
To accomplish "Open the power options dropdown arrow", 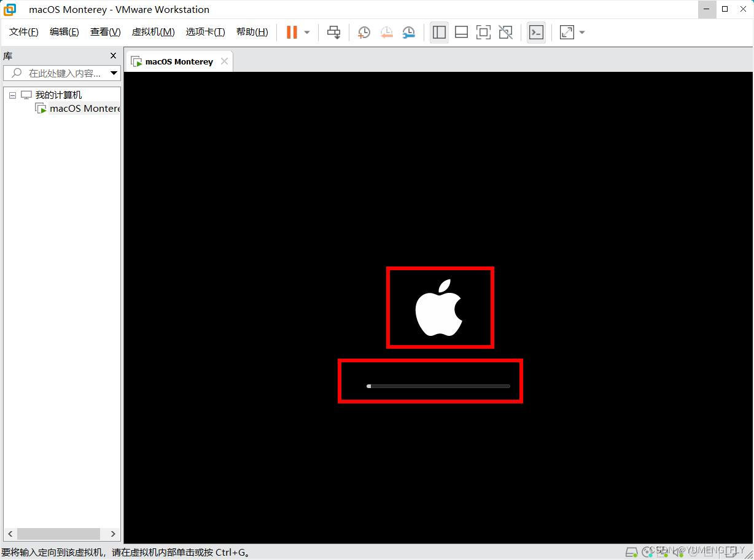I will point(307,33).
